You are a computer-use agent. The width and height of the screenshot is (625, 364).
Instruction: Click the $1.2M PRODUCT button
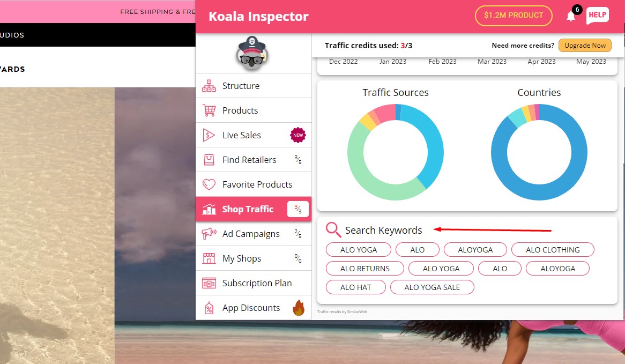point(514,16)
